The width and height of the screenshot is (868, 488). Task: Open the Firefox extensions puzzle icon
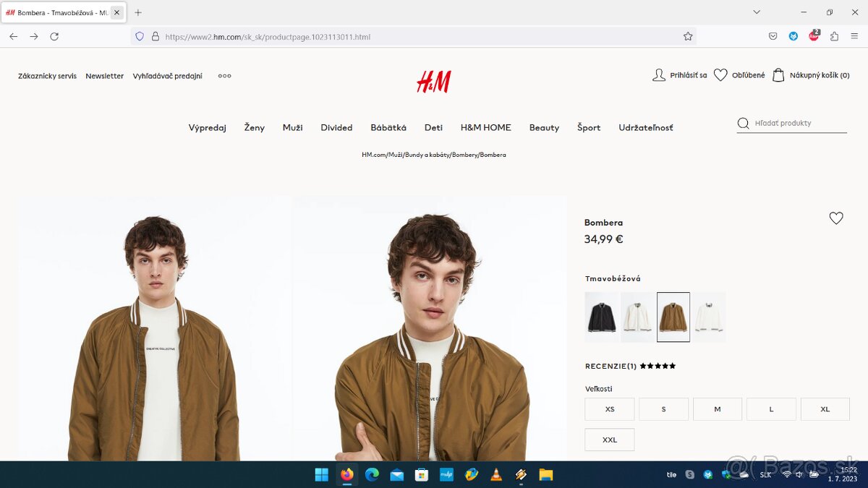[x=834, y=36]
